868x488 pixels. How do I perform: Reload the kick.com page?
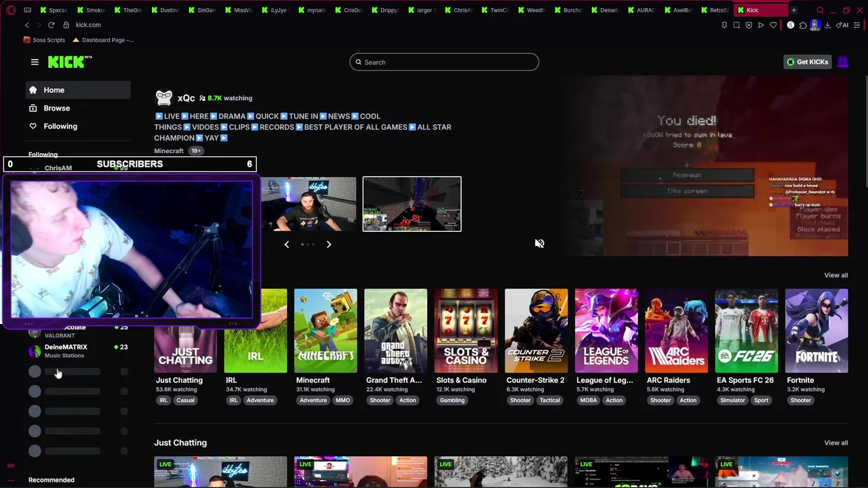(x=51, y=25)
